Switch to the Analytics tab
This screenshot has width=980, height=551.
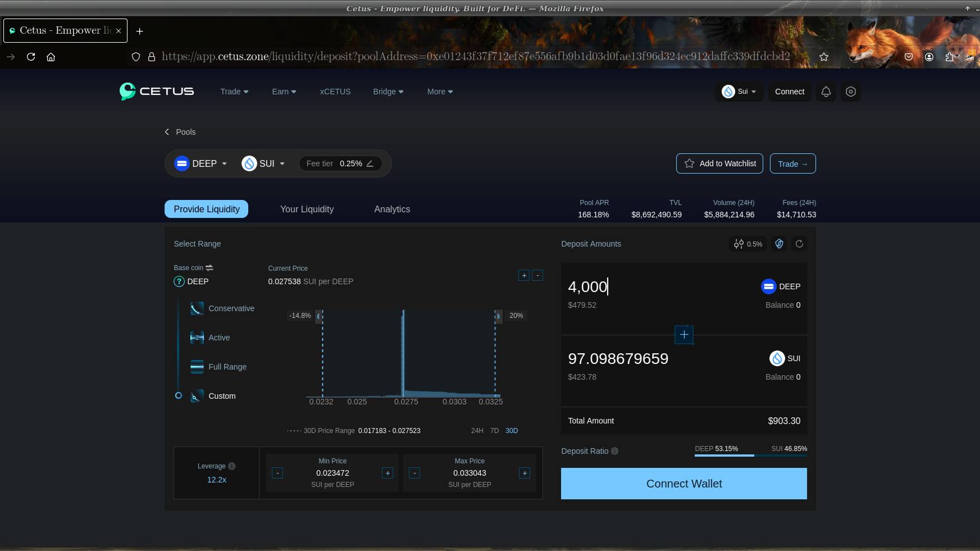tap(392, 209)
